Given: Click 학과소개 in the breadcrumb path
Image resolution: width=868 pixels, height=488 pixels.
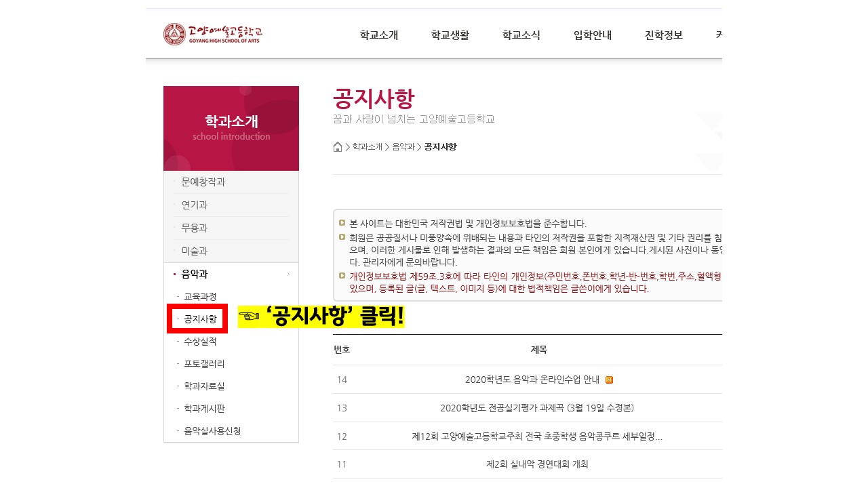Looking at the screenshot, I should [367, 147].
